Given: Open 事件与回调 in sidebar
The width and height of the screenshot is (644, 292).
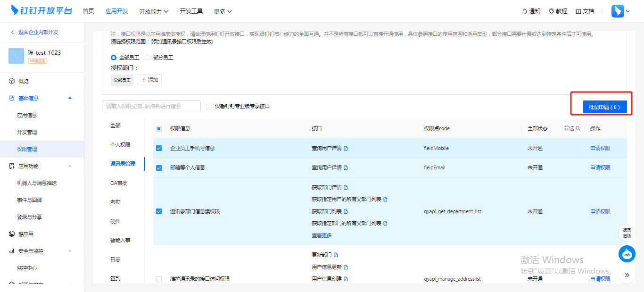Looking at the screenshot, I should coord(29,200).
